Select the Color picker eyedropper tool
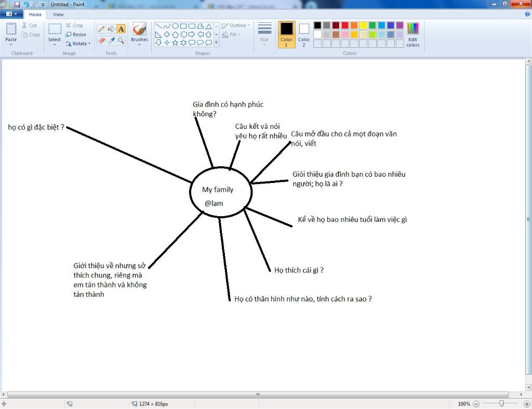Viewport: 532px width, 409px height. click(111, 41)
